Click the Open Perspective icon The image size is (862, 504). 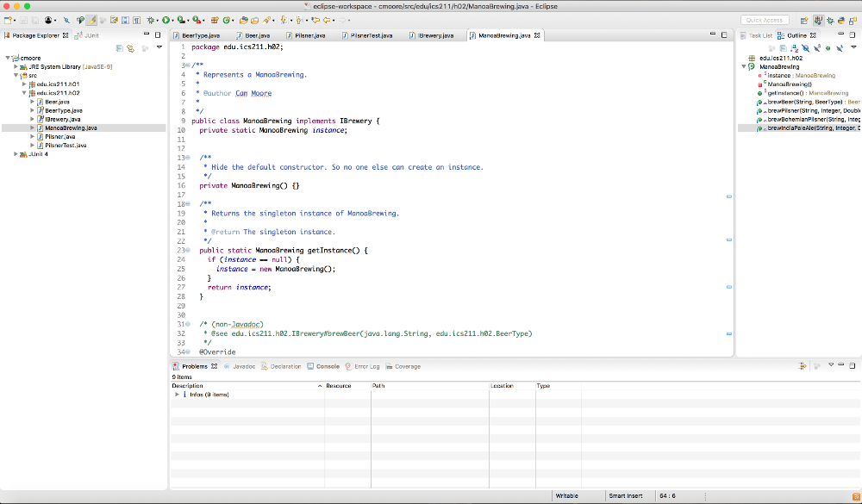(x=803, y=20)
